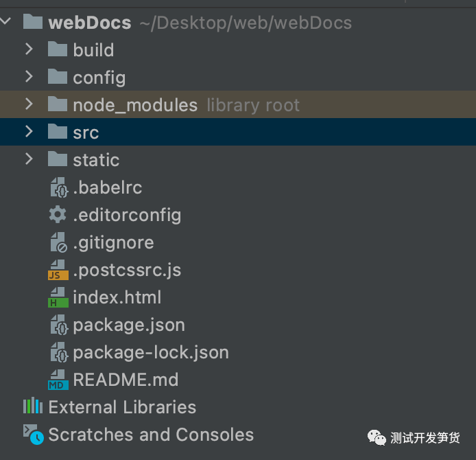Click the JS icon beside .postcssrc.js
The width and height of the screenshot is (476, 460).
[58, 270]
